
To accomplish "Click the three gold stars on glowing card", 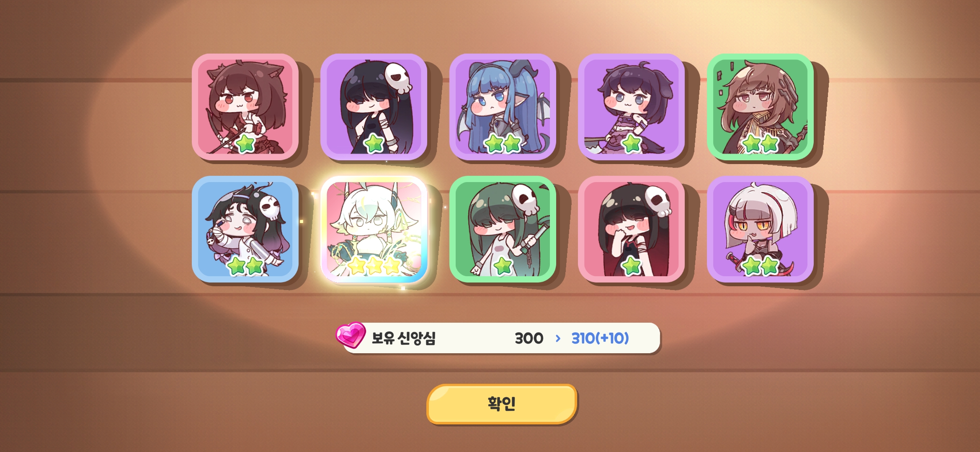I will point(374,266).
